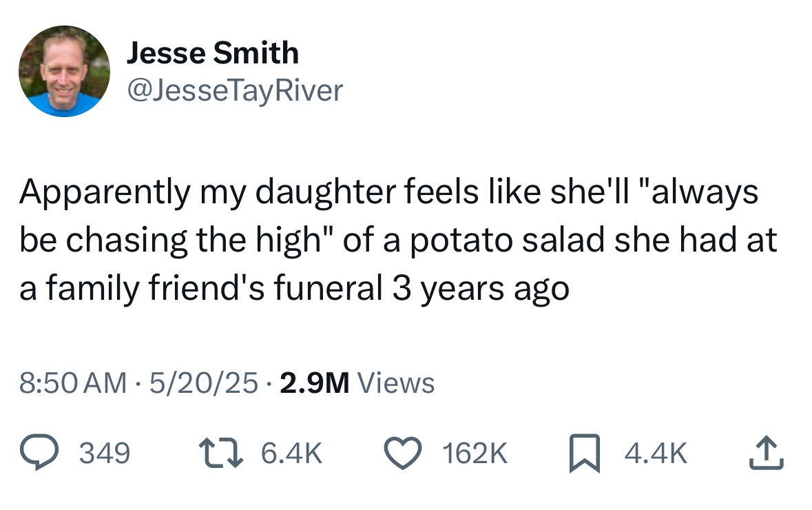Click Jesse Smith's profile picture
This screenshot has height=510, width=812.
[x=63, y=72]
